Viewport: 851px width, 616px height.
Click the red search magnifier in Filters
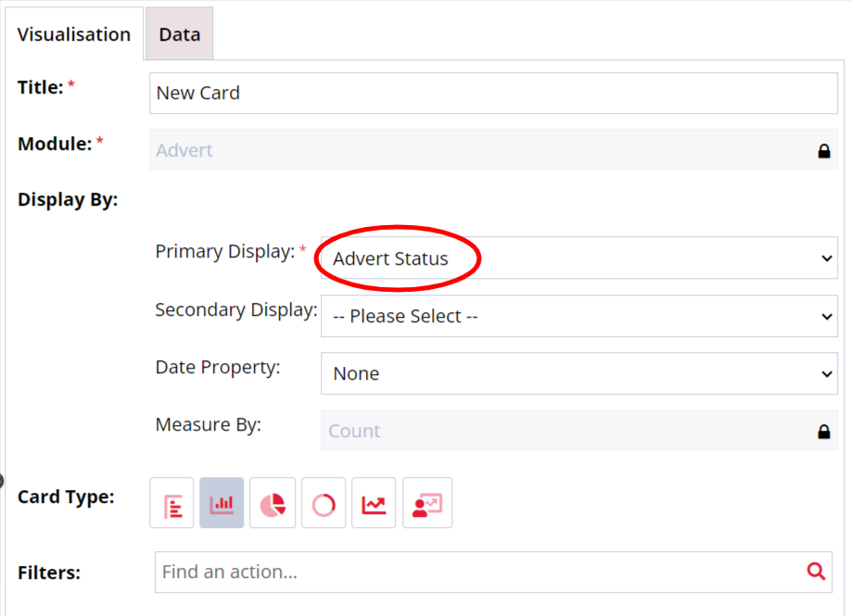[x=816, y=572]
